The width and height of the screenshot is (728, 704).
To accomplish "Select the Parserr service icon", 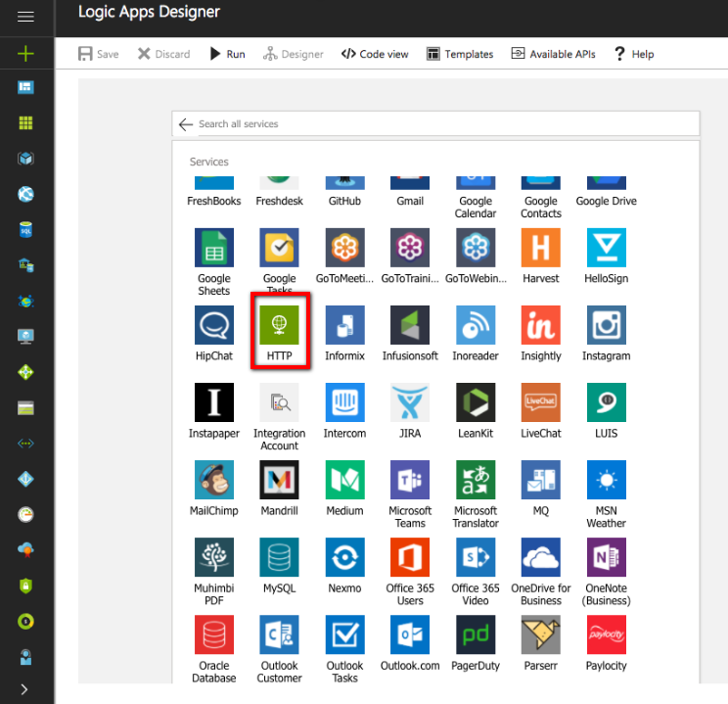I will tap(541, 634).
